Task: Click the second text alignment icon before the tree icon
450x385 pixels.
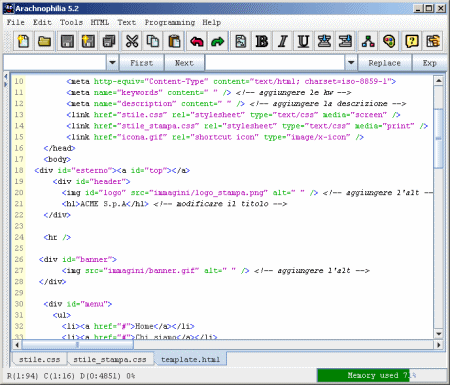Action: pos(345,41)
